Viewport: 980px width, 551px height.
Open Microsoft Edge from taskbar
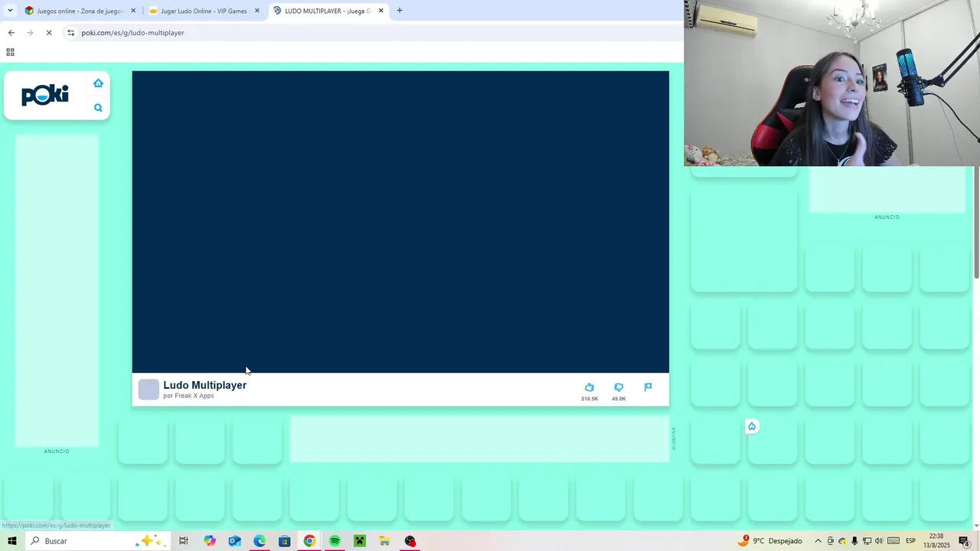(260, 541)
